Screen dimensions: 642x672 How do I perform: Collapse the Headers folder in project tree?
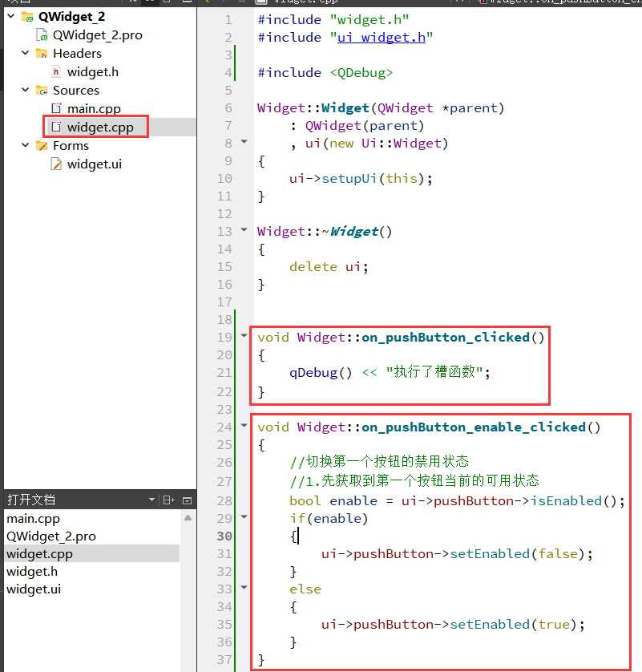25,54
